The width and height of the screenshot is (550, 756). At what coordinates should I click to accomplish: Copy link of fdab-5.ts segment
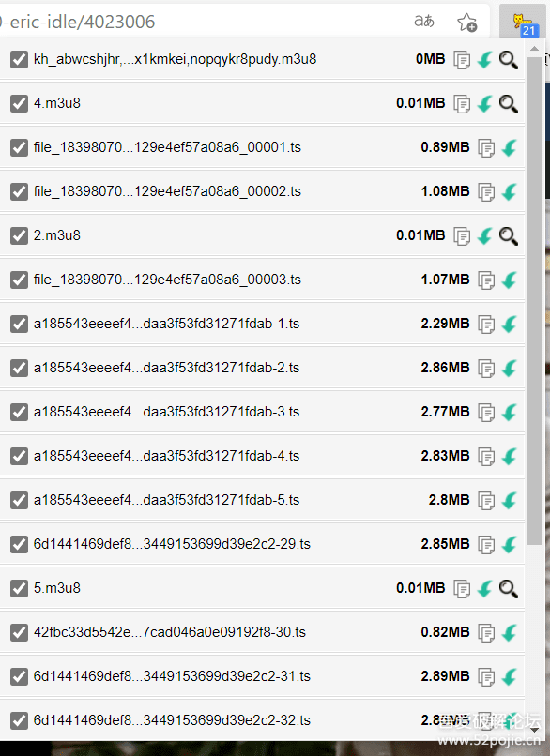(486, 501)
